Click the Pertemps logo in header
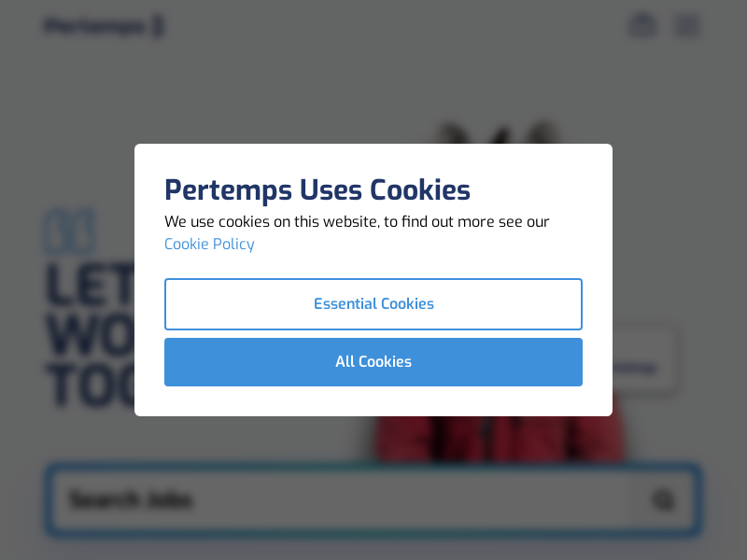 pos(104,26)
